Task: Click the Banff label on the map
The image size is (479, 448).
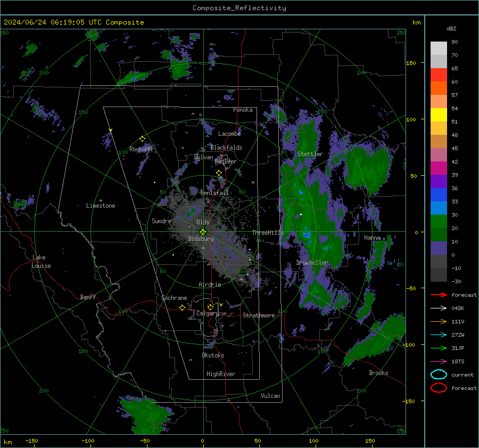Action: [88, 297]
